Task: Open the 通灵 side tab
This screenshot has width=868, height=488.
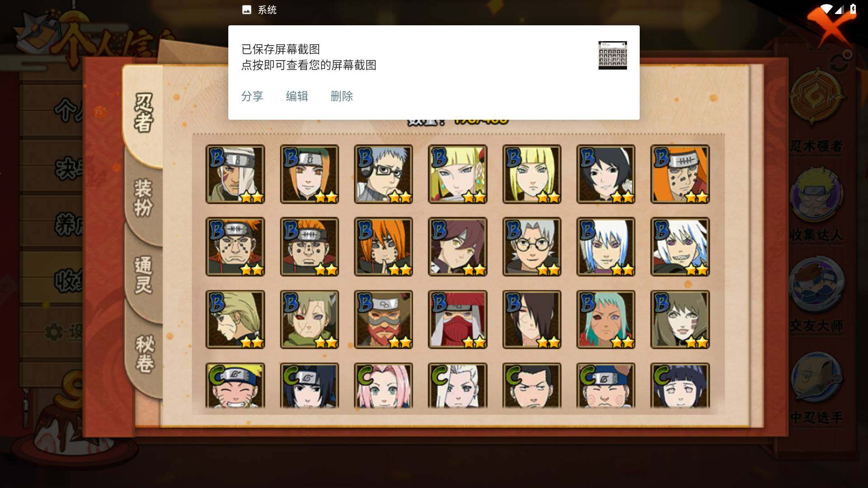Action: tap(144, 275)
